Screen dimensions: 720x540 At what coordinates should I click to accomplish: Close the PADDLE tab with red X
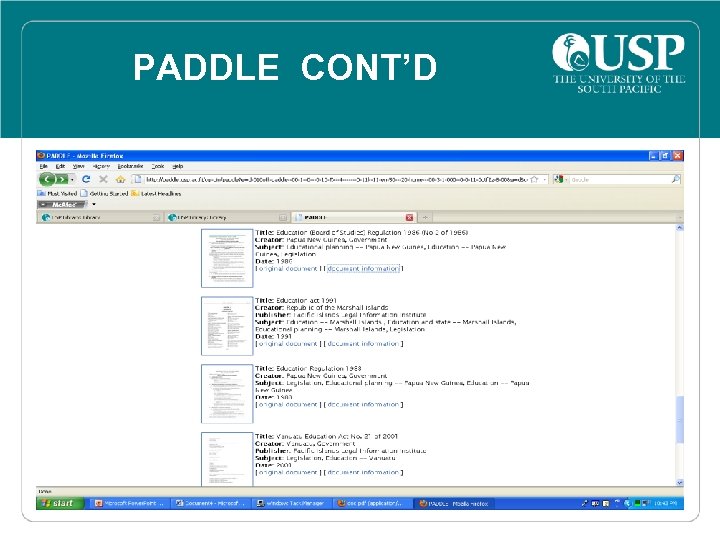click(x=410, y=218)
